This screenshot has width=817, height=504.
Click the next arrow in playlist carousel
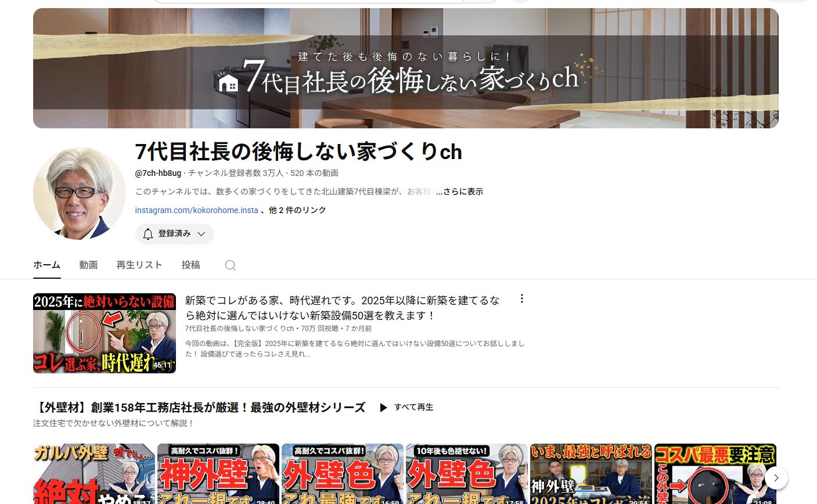776,478
